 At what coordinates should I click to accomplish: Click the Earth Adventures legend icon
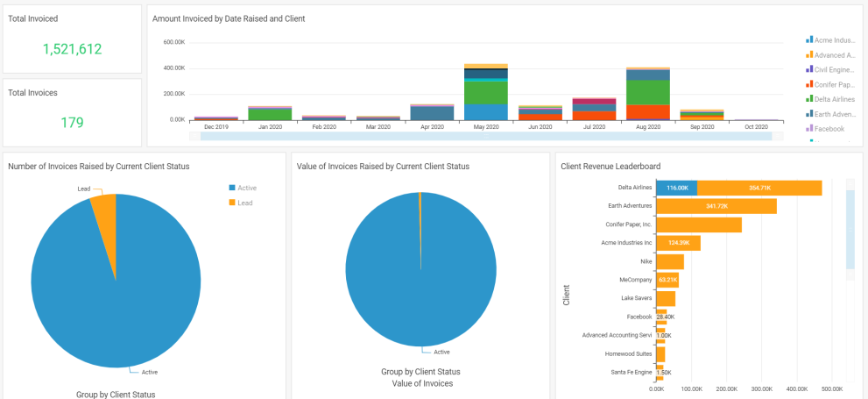pyautogui.click(x=809, y=114)
